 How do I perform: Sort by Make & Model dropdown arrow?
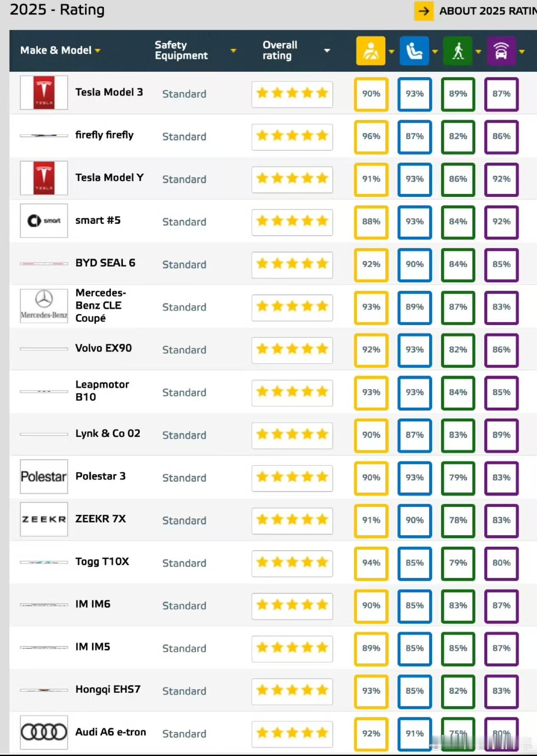[98, 51]
